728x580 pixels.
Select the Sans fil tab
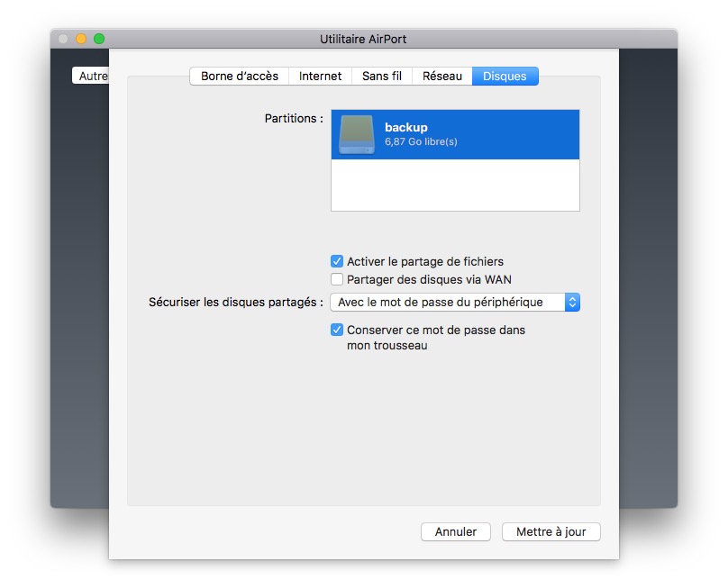click(382, 76)
